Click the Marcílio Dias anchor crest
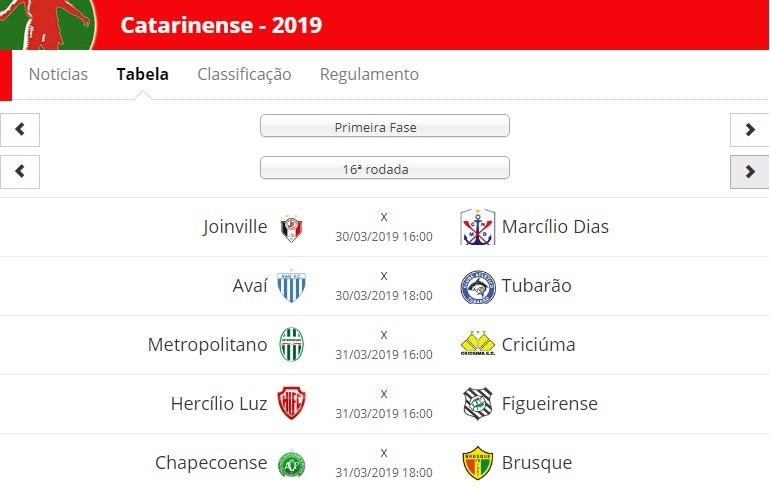Viewport: 770px width, 499px height. tap(477, 227)
